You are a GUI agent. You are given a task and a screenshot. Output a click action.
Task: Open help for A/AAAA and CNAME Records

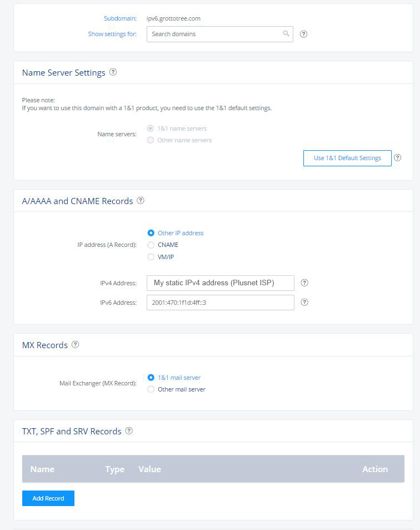pos(141,200)
